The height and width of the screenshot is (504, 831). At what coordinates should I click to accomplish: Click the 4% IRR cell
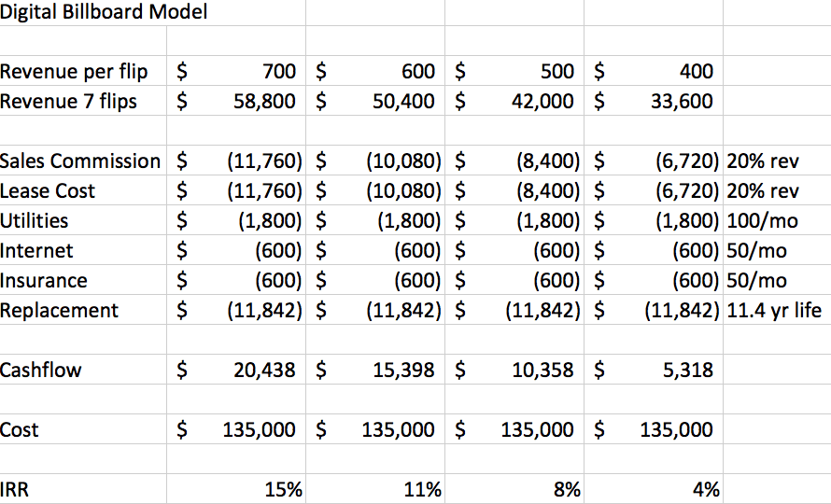click(x=654, y=489)
